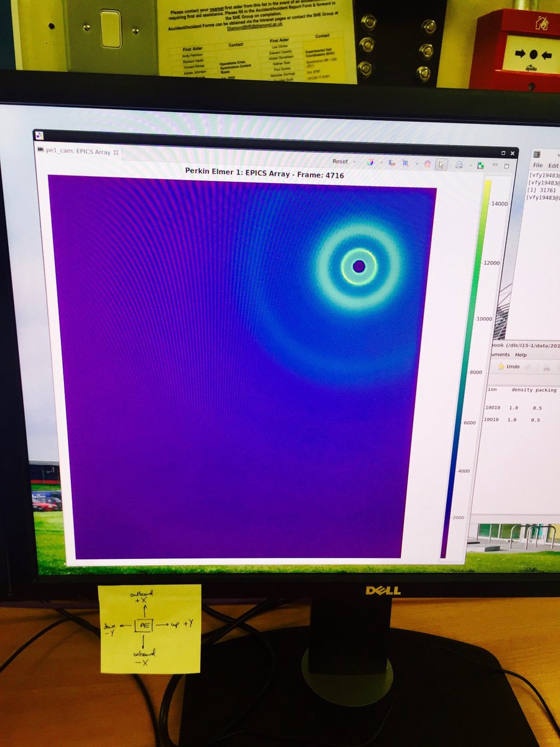Click the 'density packing' header text in editor
Screen dimensions: 560x747
[x=534, y=390]
